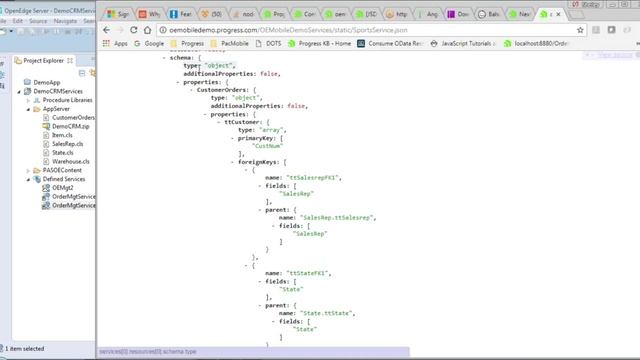Click the DemoCRM.zip archive file
The height and width of the screenshot is (360, 640).
(71, 127)
